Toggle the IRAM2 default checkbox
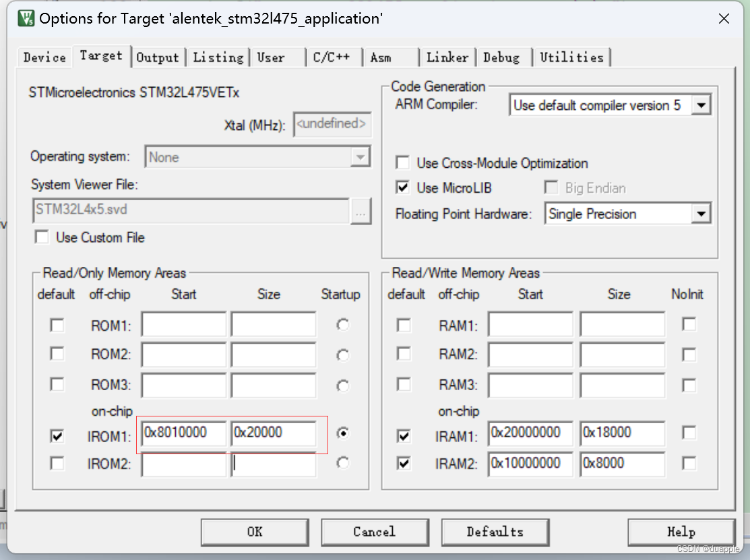Screen dimensions: 750x560 (404, 464)
